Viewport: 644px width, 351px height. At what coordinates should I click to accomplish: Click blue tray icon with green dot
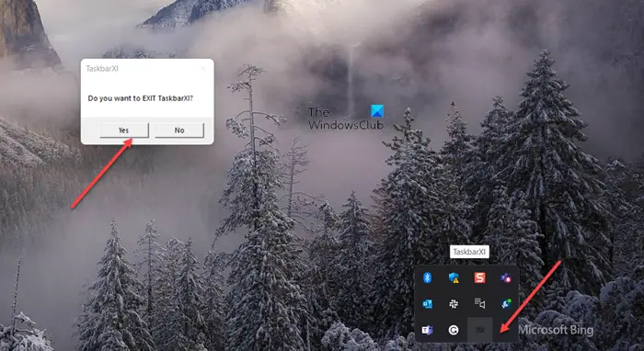point(506,303)
